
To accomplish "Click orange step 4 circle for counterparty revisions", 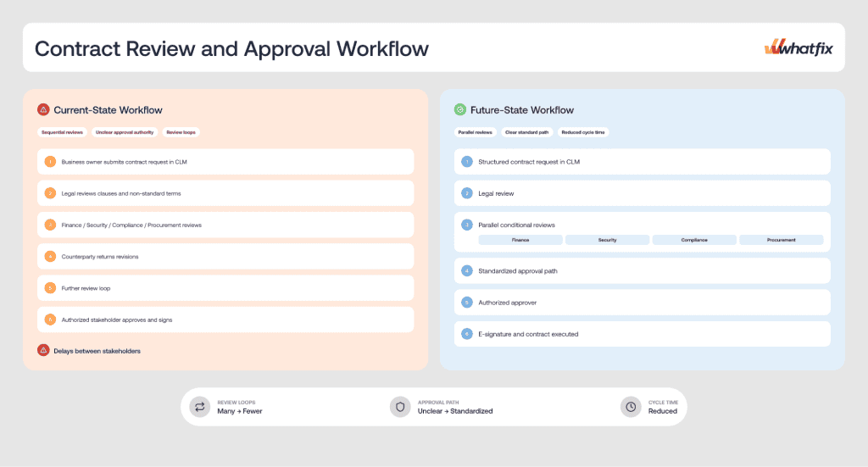I will 50,256.
